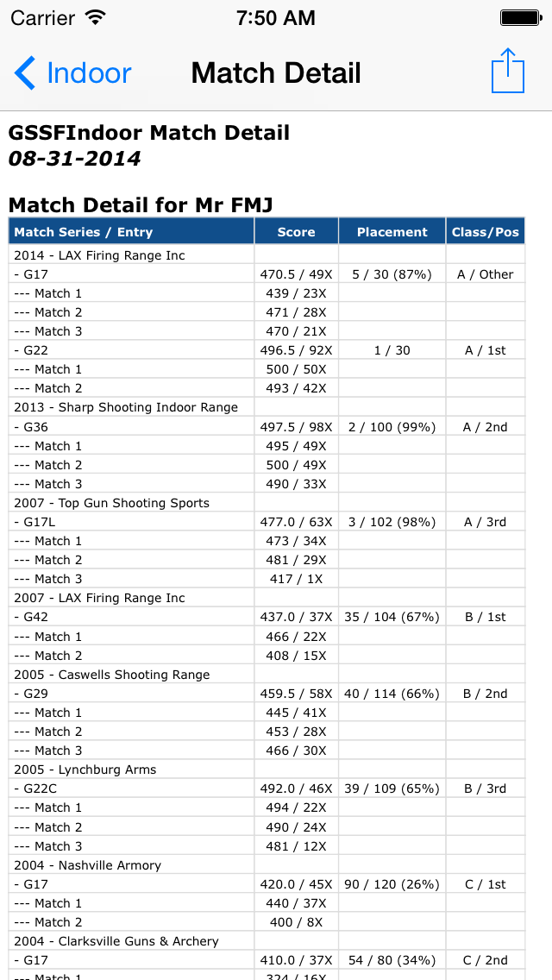Viewport: 552px width, 980px height.
Task: Tap the Wi-Fi status icon
Action: (x=95, y=17)
